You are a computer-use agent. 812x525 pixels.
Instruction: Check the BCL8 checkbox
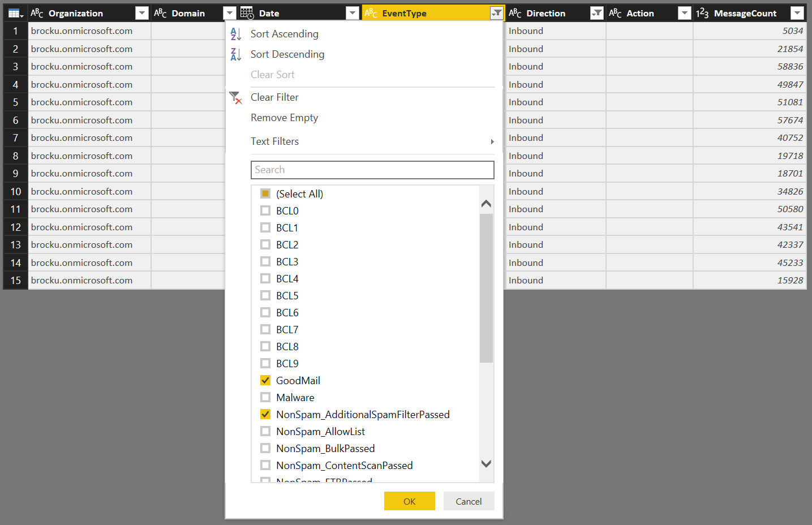(265, 346)
